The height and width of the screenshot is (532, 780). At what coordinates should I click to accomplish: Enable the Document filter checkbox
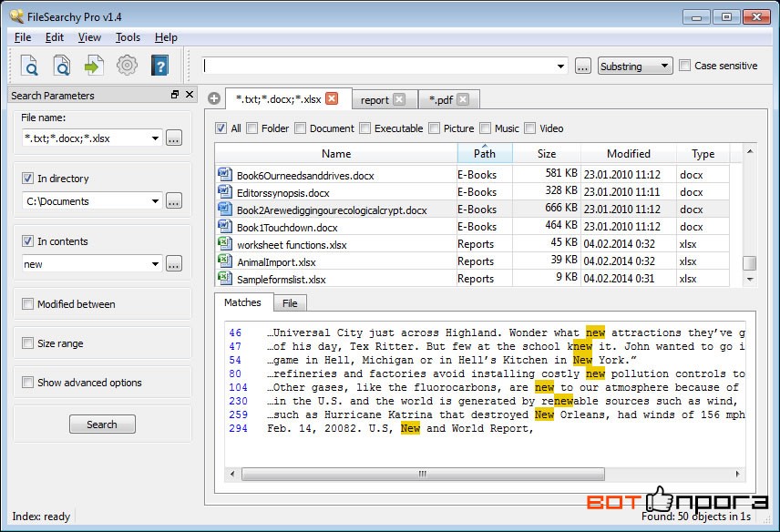click(300, 128)
